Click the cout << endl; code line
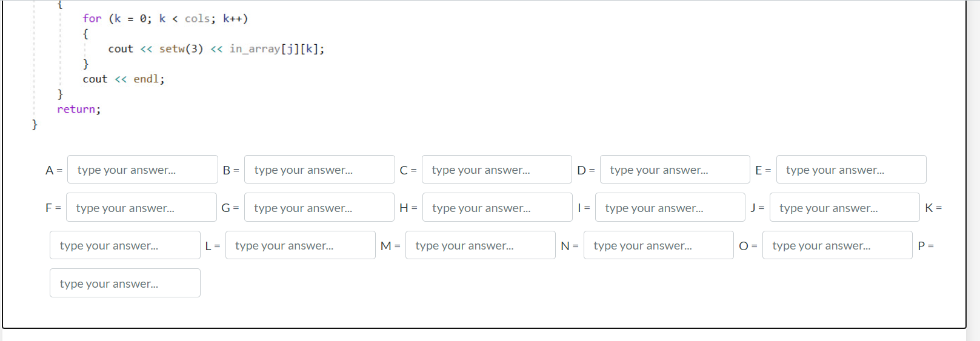This screenshot has height=341, width=980. click(x=124, y=79)
